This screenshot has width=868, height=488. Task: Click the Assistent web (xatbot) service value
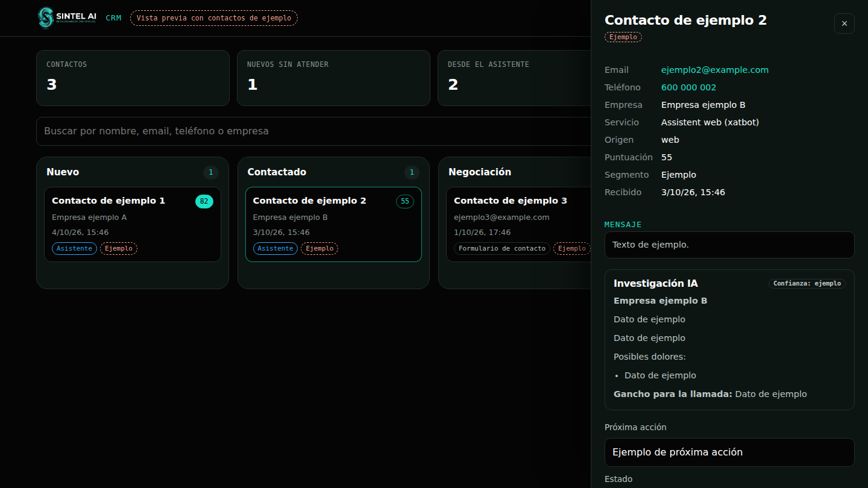(710, 122)
